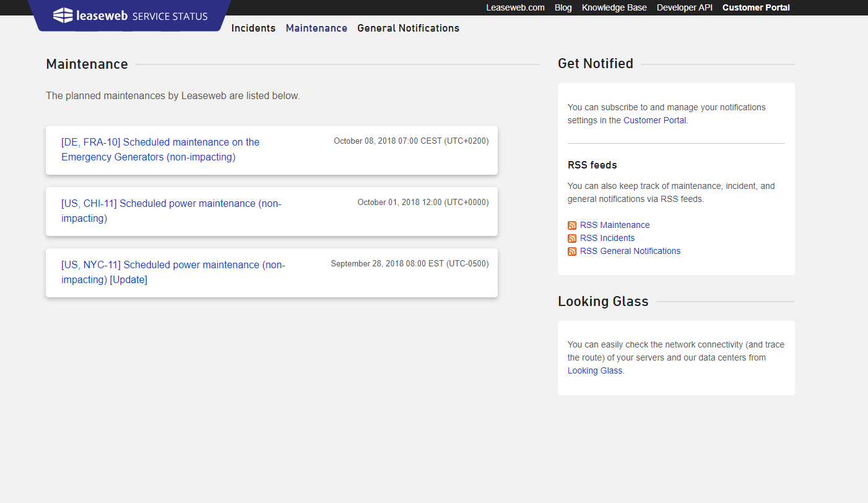
Task: Open the Incidents tab
Action: click(x=253, y=28)
